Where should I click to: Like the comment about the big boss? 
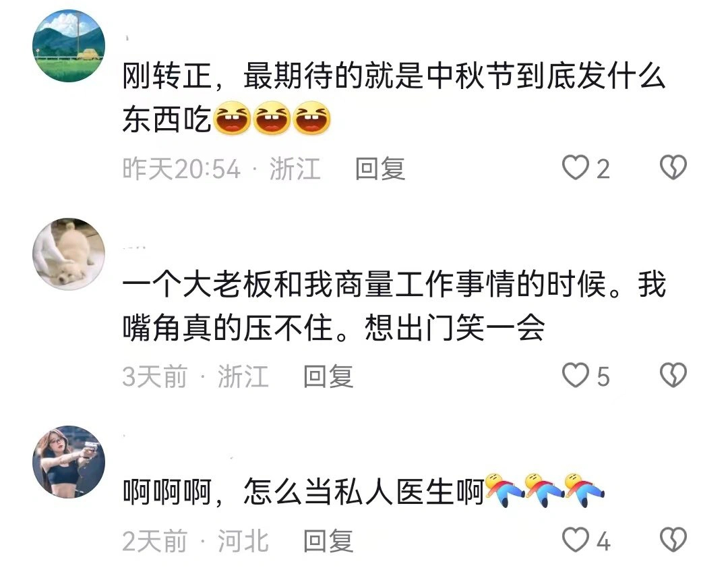pos(576,375)
